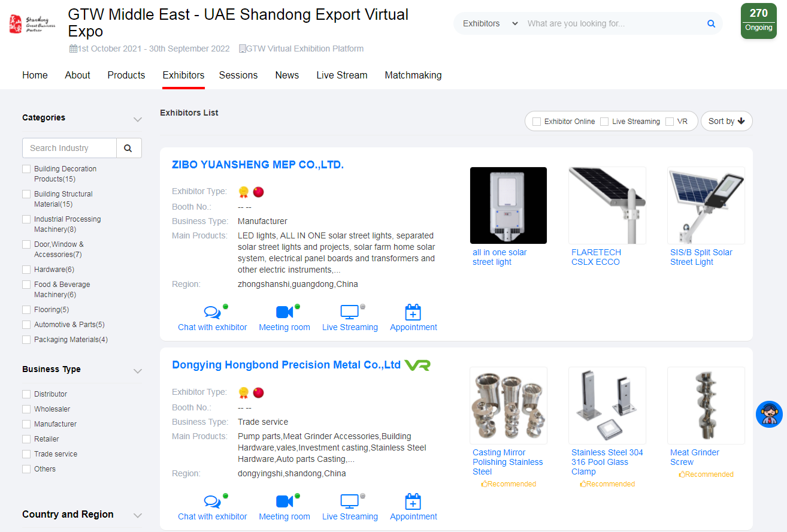Click the Exhibitors tab
Screen dimensions: 787x532
(183, 75)
